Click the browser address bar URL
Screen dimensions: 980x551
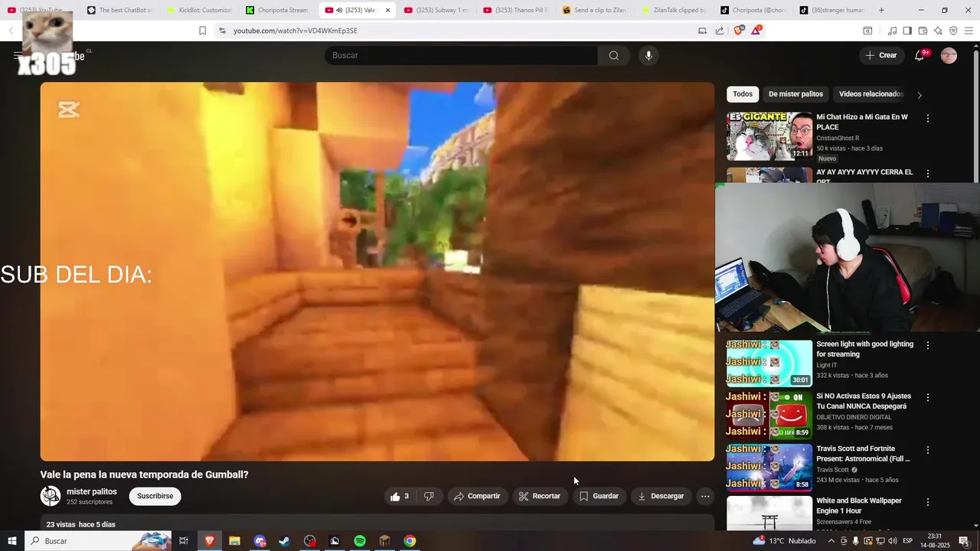coord(296,31)
